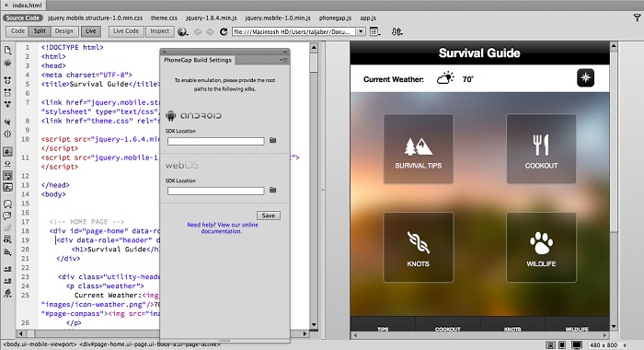This screenshot has height=350, width=644.
Task: Click the File Management up/down arrows icon
Action: [x=397, y=31]
